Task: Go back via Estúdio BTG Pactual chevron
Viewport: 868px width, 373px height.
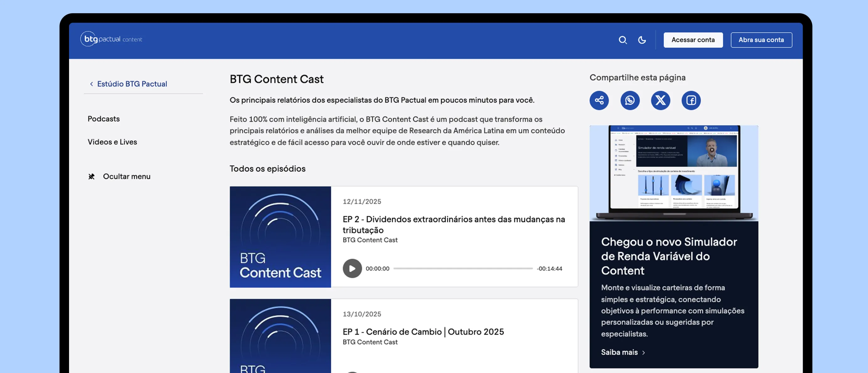Action: 91,84
